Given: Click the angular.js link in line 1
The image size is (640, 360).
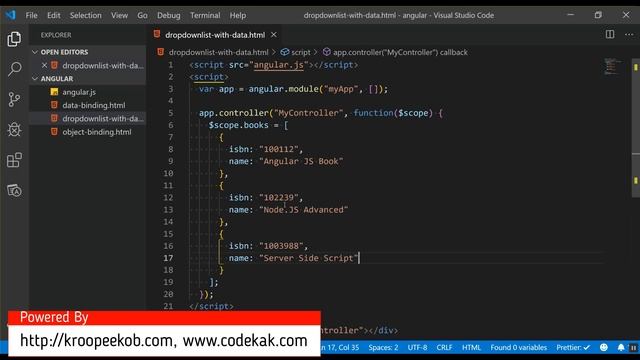Looking at the screenshot, I should click(278, 64).
